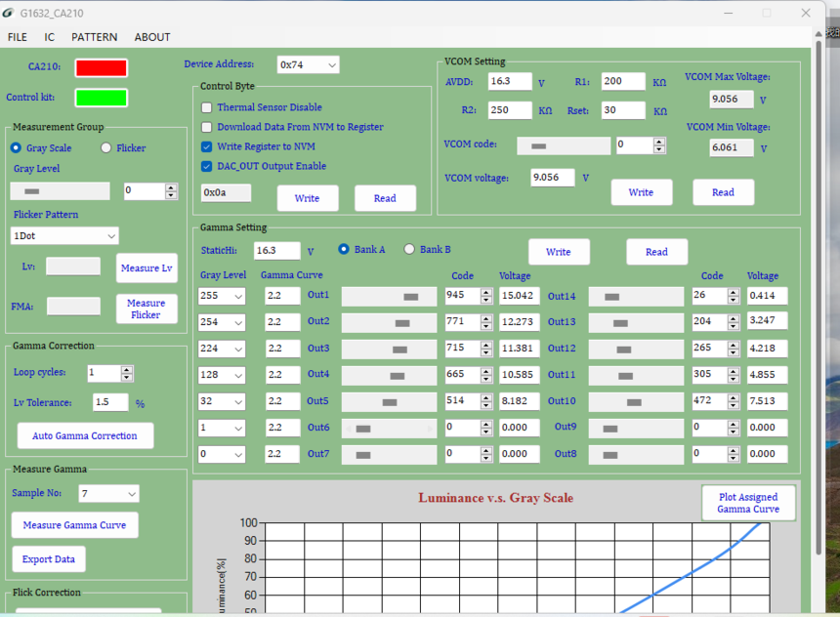Open the ABOUT menu
Image resolution: width=840 pixels, height=617 pixels.
152,37
